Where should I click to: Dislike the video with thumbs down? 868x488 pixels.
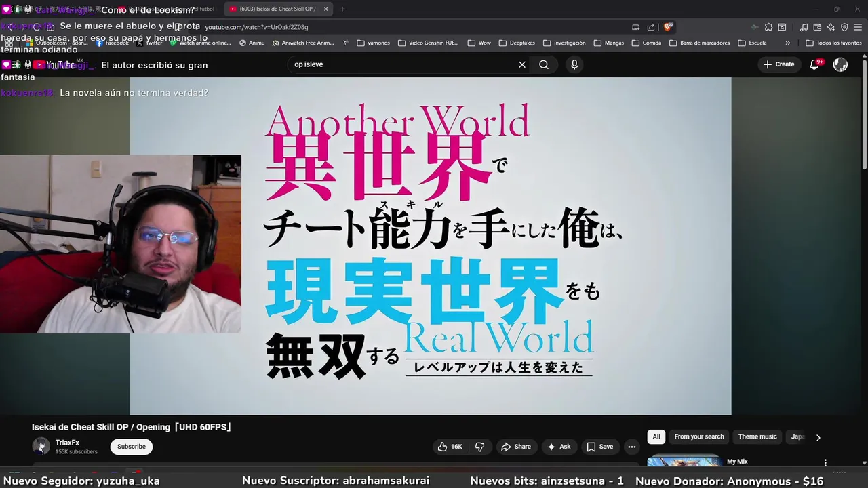(x=480, y=447)
